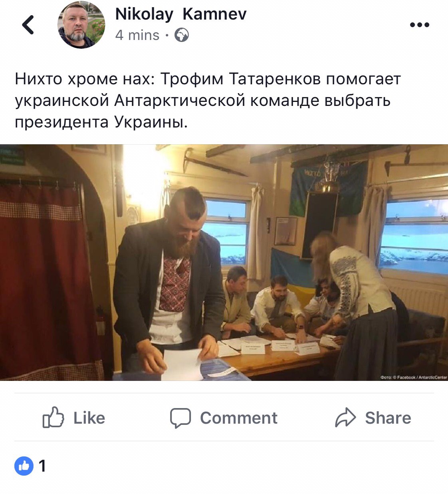Go back using the left chevron arrow
448x494 pixels.
pos(28,25)
